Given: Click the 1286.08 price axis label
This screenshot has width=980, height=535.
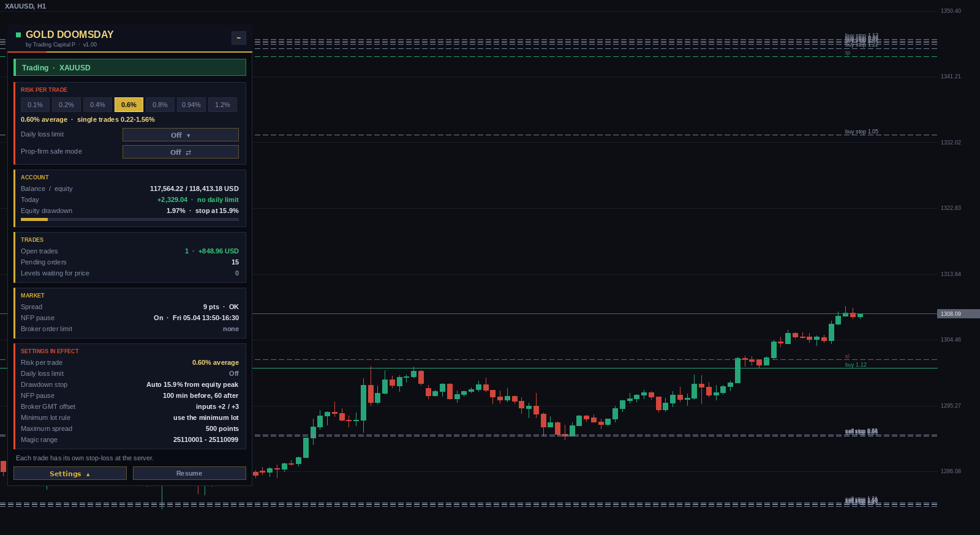Looking at the screenshot, I should click(951, 471).
